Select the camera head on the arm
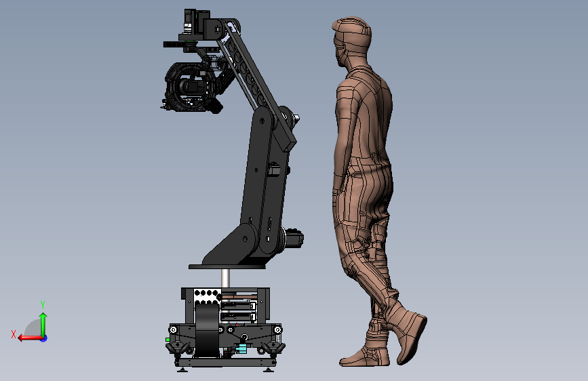This screenshot has width=588, height=381. click(x=191, y=88)
